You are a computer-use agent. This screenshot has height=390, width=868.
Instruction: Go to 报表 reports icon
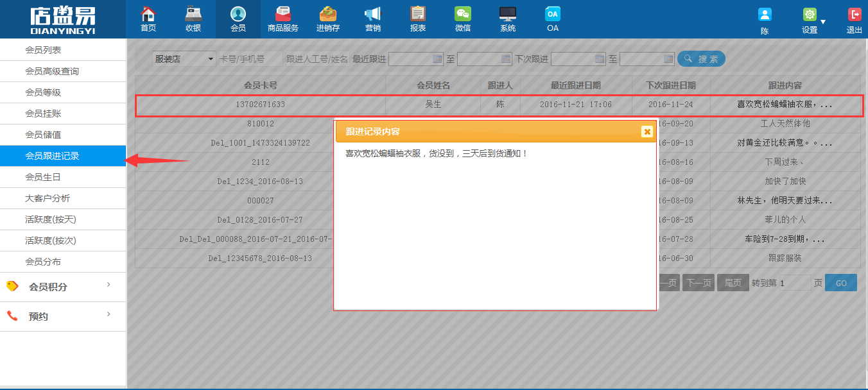[418, 19]
